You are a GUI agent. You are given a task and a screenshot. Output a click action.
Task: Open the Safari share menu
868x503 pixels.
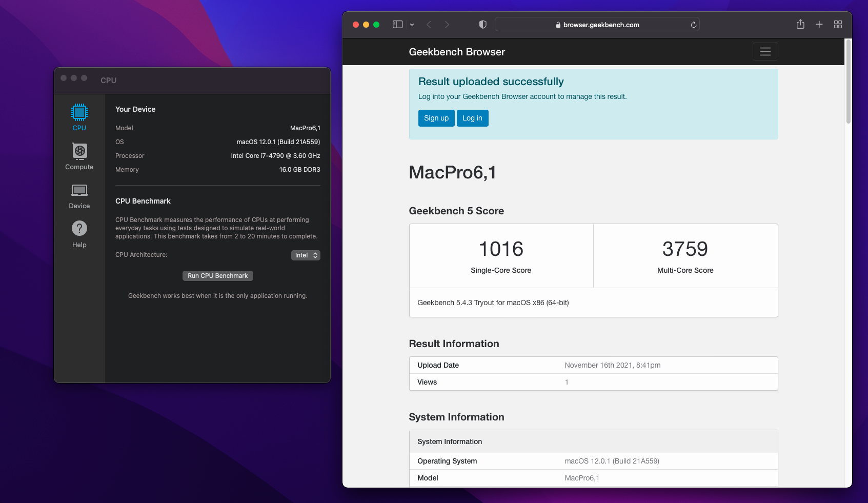tap(800, 24)
